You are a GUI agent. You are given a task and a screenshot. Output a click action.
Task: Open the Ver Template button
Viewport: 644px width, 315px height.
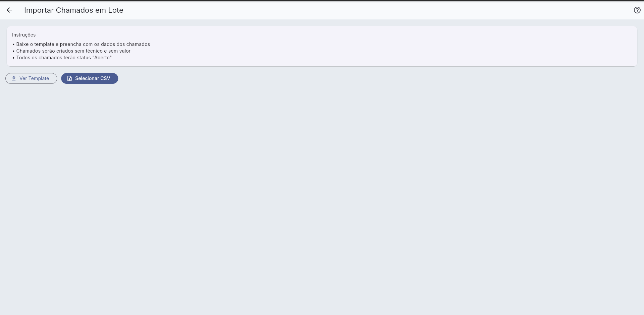[31, 78]
